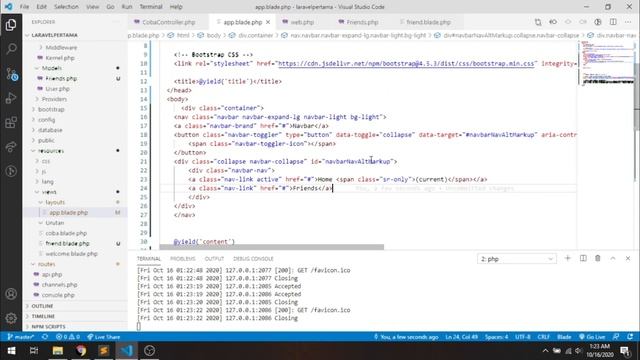This screenshot has height=360, width=640.
Task: Open the Explorer view in activity bar
Action: coord(11,25)
